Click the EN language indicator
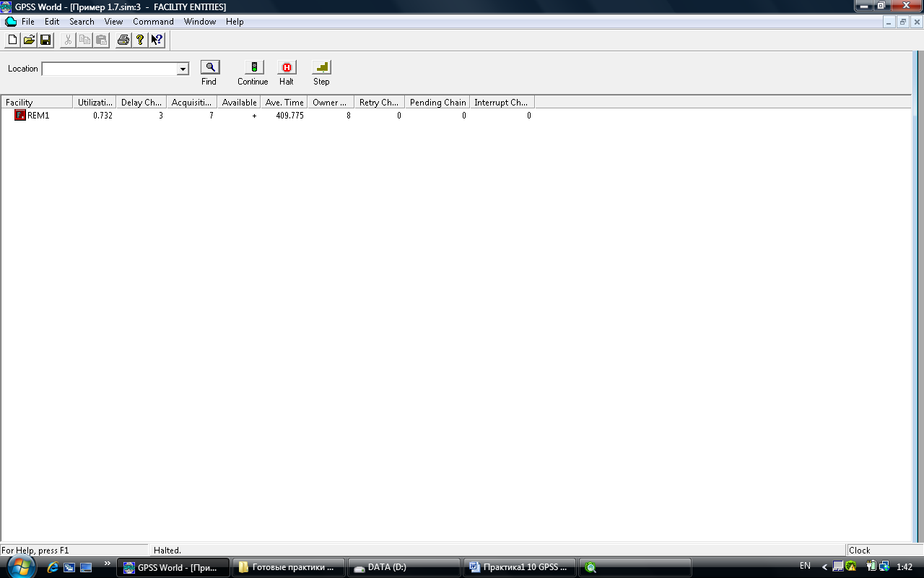This screenshot has width=924, height=578. 805,566
